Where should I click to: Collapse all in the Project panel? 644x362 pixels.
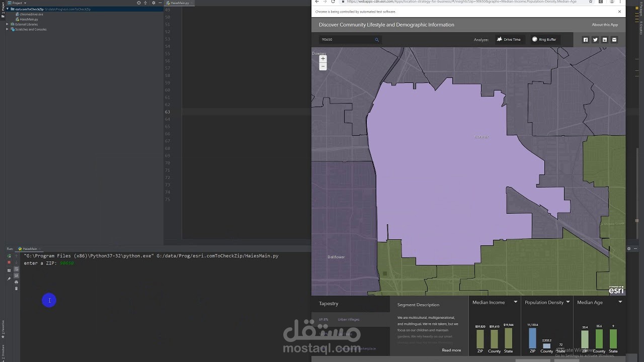tap(146, 3)
